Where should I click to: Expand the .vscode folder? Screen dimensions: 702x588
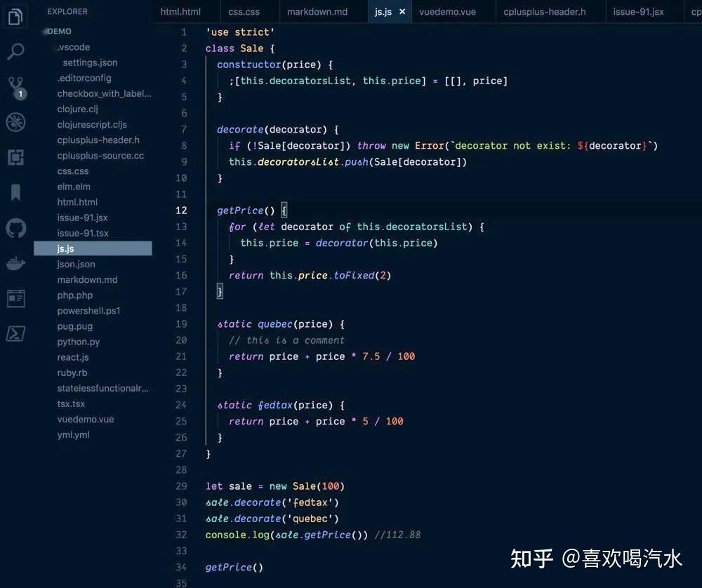72,47
